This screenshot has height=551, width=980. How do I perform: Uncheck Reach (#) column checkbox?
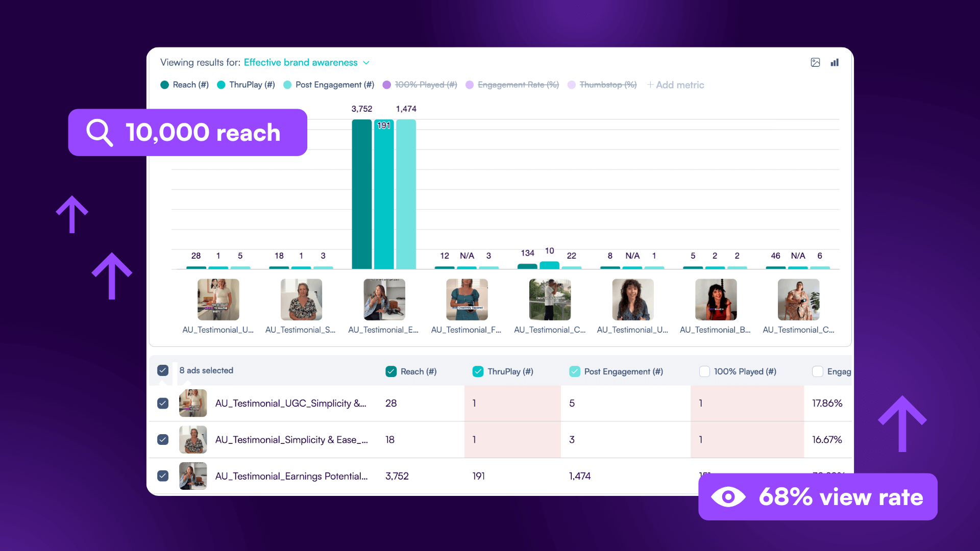point(391,371)
